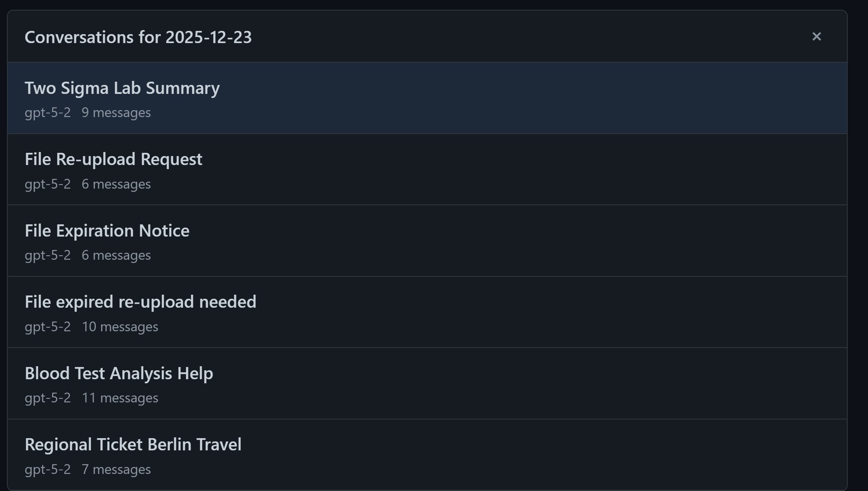Screen dimensions: 868x491
Task: Click gpt-5-2 label under File Re-upload Request
Action: point(48,184)
